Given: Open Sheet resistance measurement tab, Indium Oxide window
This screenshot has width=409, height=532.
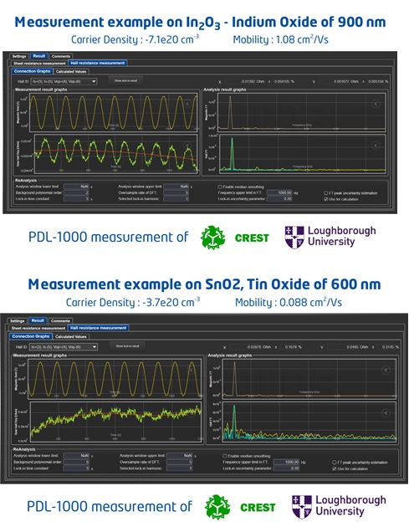Looking at the screenshot, I should click(x=39, y=63).
